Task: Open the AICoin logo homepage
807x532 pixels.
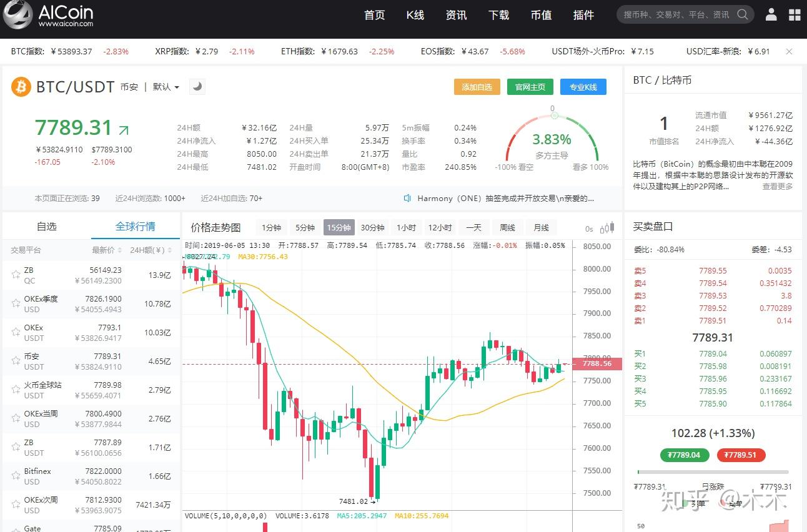Action: click(48, 15)
